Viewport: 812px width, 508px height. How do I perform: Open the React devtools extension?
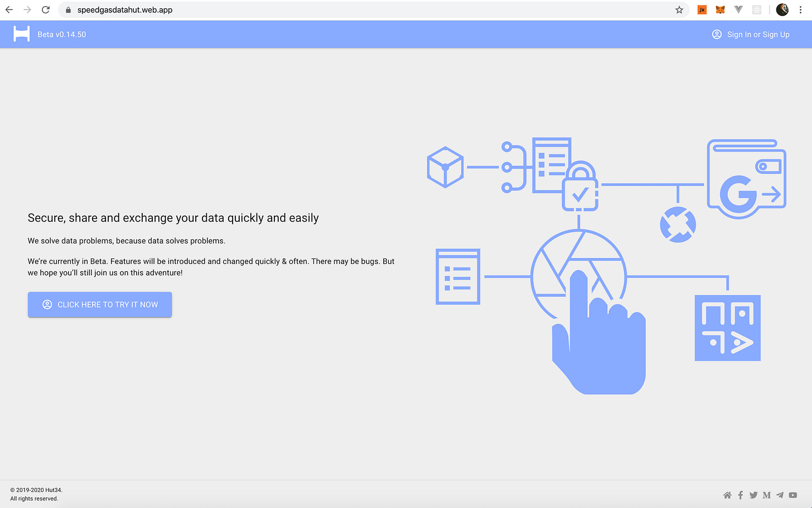pos(757,10)
